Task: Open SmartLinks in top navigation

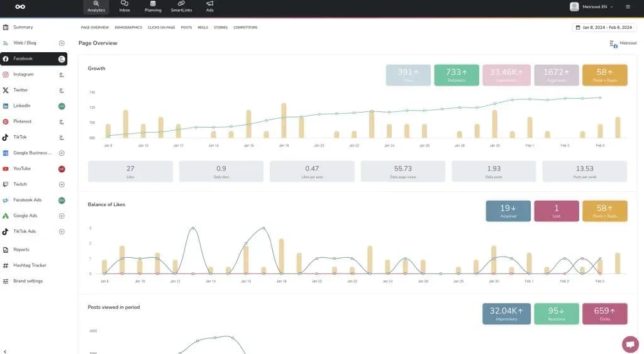Action: (181, 6)
